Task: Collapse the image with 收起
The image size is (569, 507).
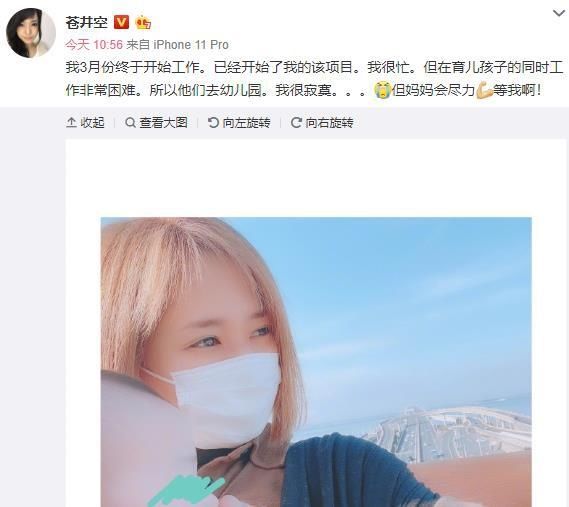Action: point(85,123)
